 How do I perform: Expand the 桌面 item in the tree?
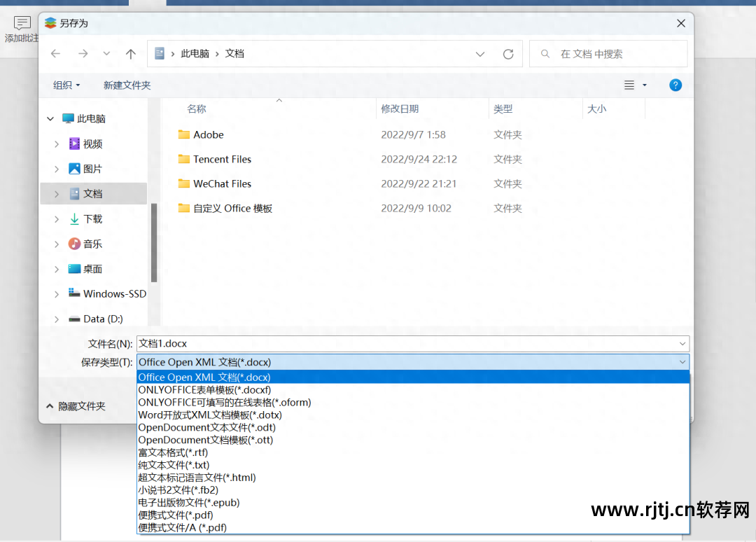(x=56, y=268)
